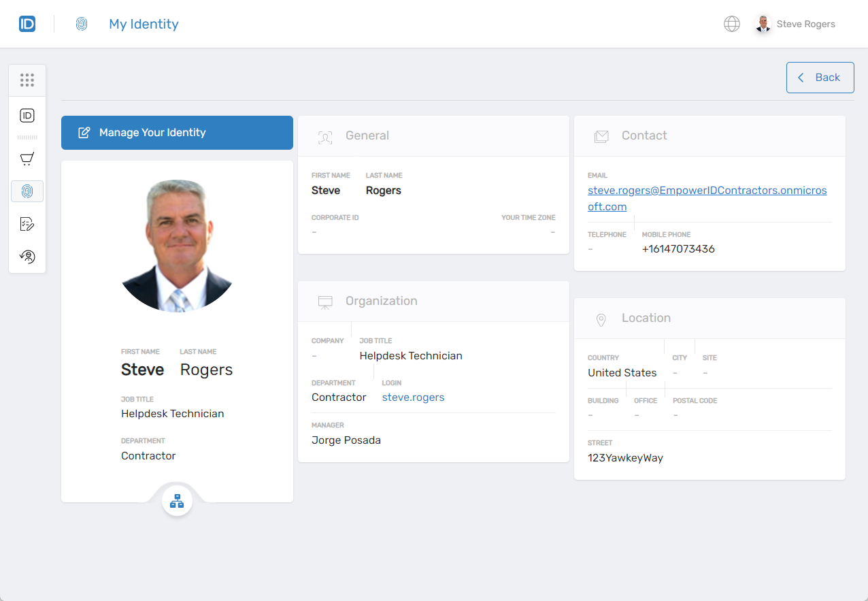Go back using the Back button

tap(820, 78)
